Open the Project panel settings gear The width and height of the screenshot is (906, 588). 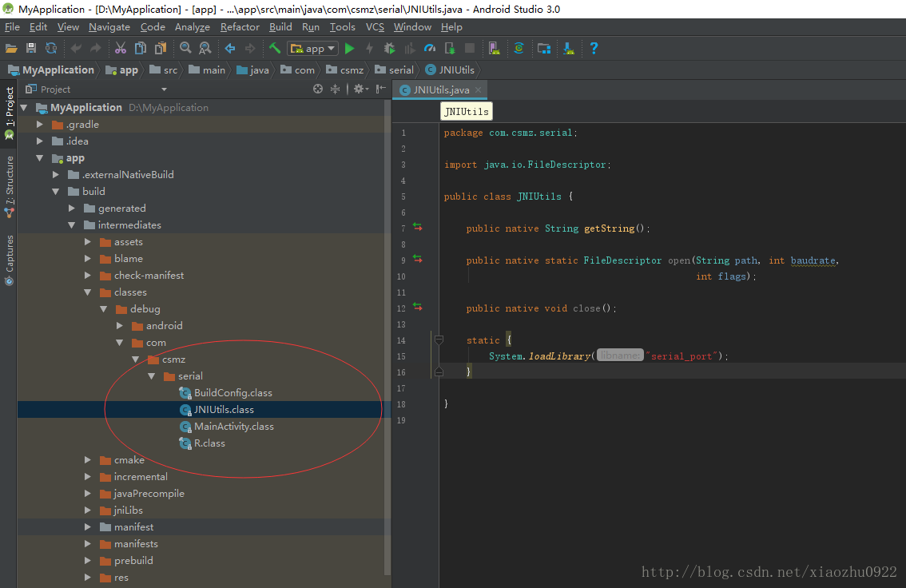coord(361,89)
